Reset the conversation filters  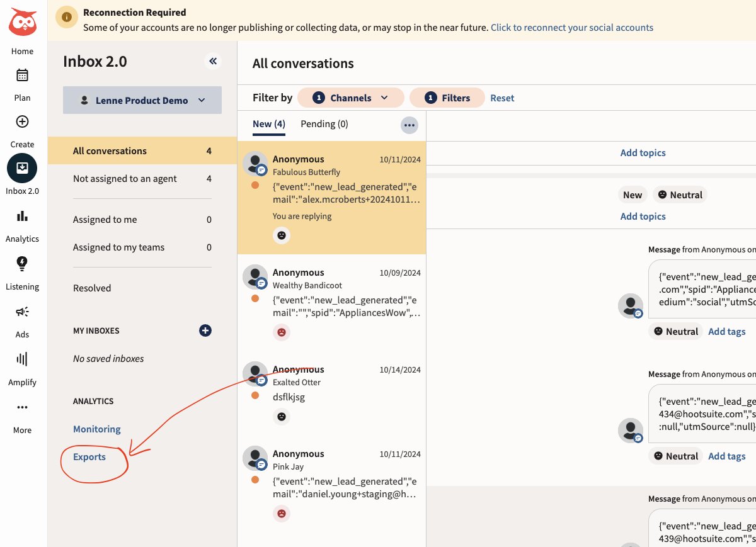502,98
